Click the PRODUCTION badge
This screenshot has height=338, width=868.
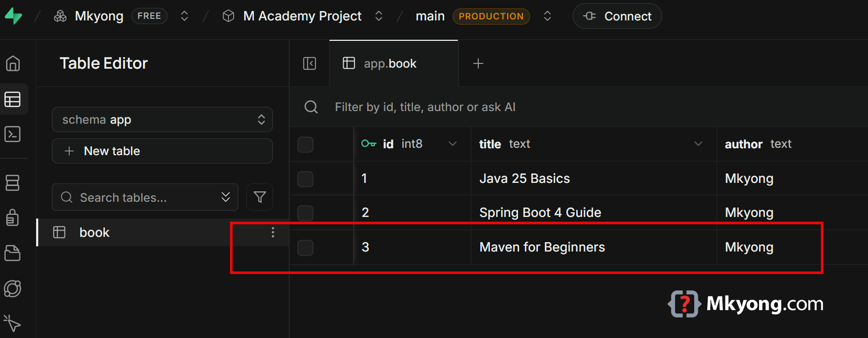(x=491, y=16)
